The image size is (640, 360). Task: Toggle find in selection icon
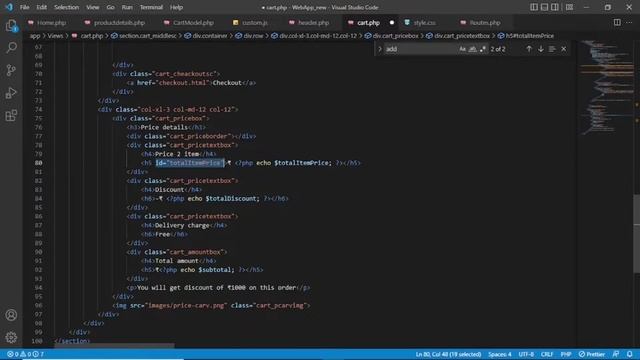pyautogui.click(x=552, y=49)
